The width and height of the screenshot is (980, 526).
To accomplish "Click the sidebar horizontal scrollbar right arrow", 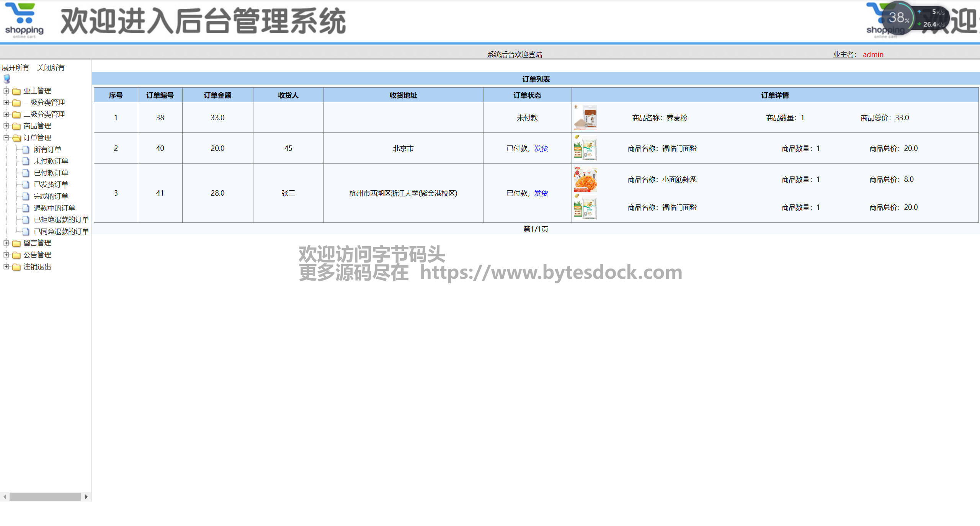I will 87,497.
